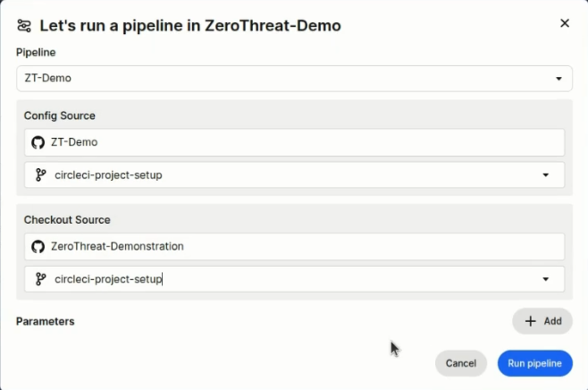The image size is (588, 390).
Task: Click the Config Source branch dropdown arrow
Action: click(x=546, y=175)
